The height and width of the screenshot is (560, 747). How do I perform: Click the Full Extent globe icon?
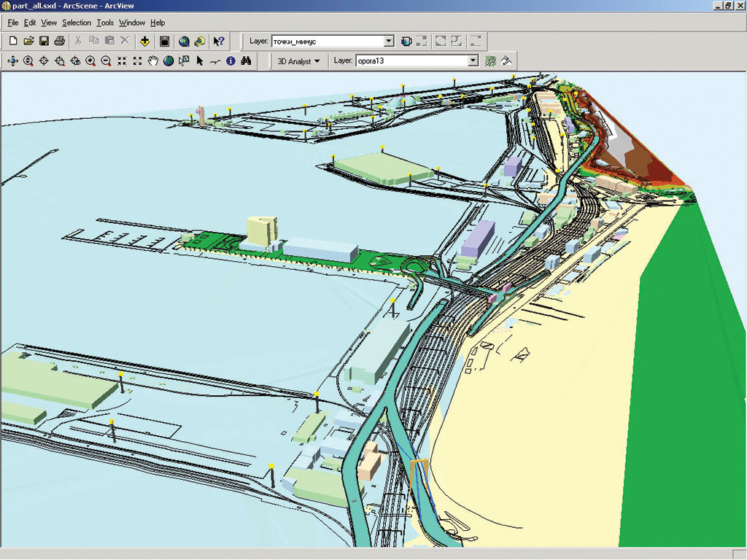tap(169, 61)
